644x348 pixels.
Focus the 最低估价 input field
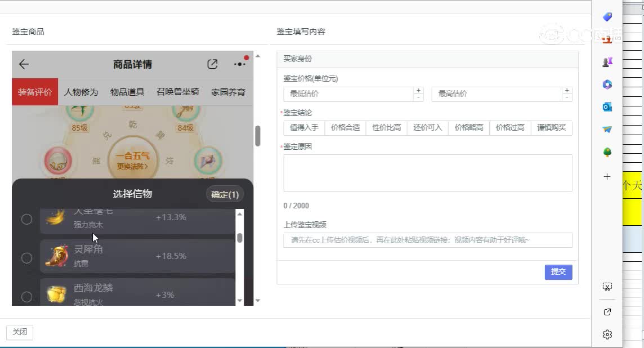[x=348, y=93]
